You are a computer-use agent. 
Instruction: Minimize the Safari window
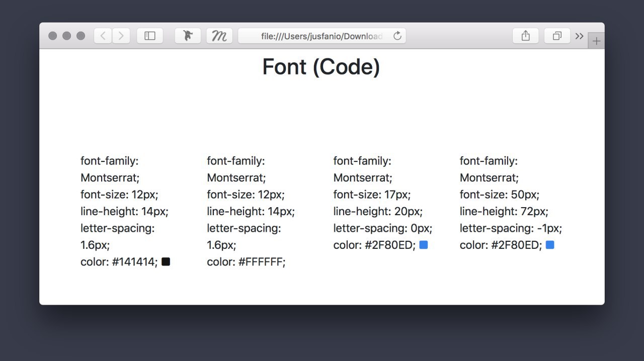coord(66,36)
